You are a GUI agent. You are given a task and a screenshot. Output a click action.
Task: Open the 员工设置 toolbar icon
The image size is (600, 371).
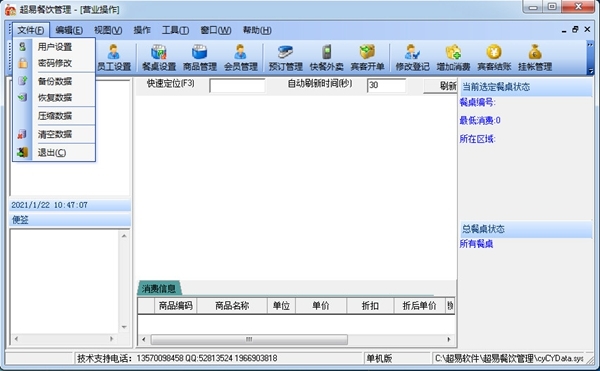pos(114,58)
